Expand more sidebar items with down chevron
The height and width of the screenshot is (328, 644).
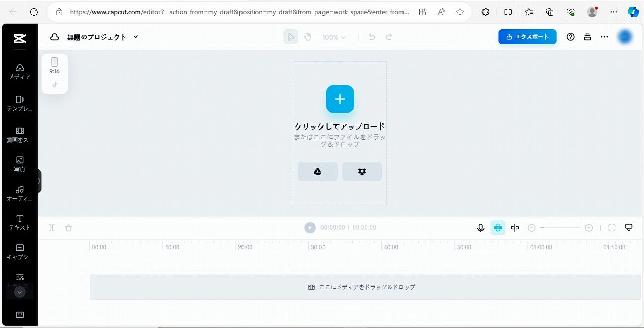[x=20, y=292]
